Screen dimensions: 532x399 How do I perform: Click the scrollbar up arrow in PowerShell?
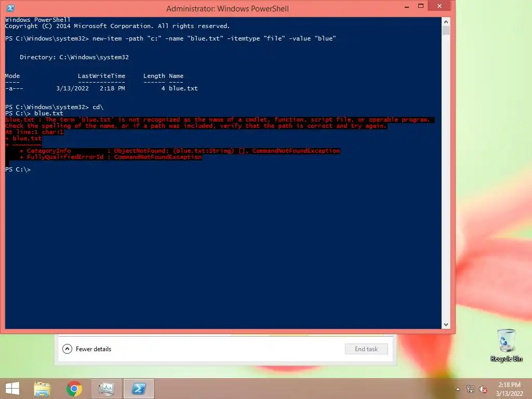click(446, 22)
